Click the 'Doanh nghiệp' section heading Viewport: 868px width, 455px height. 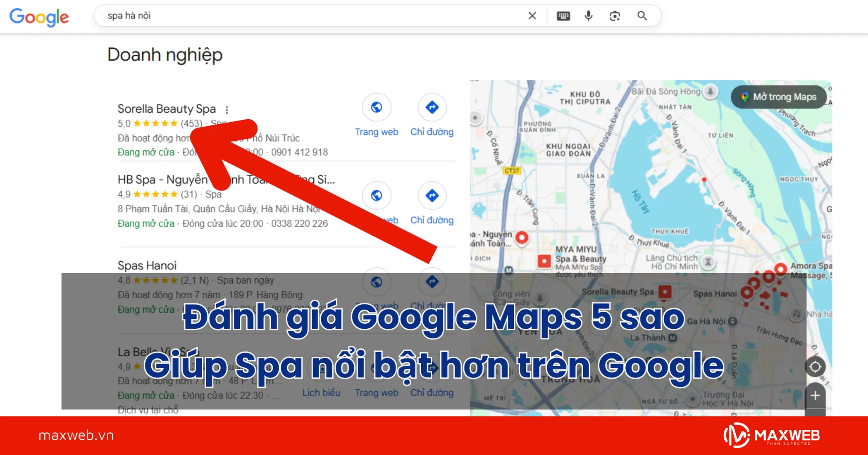165,55
